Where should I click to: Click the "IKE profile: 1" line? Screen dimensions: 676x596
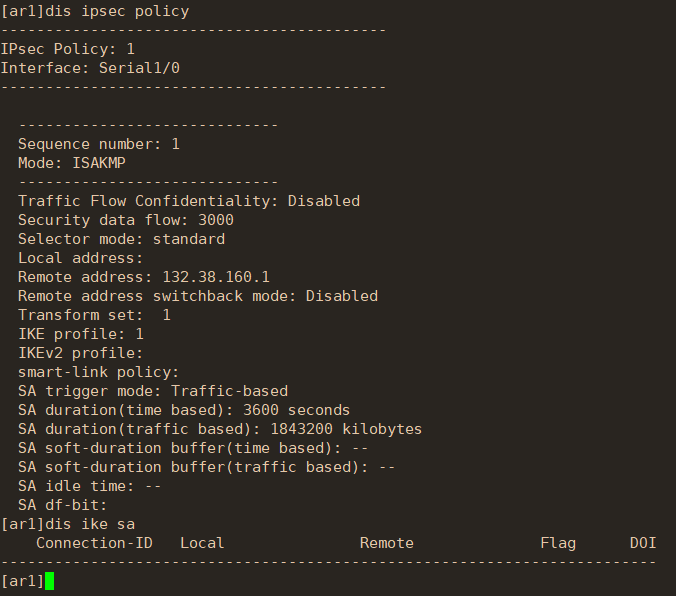(80, 334)
